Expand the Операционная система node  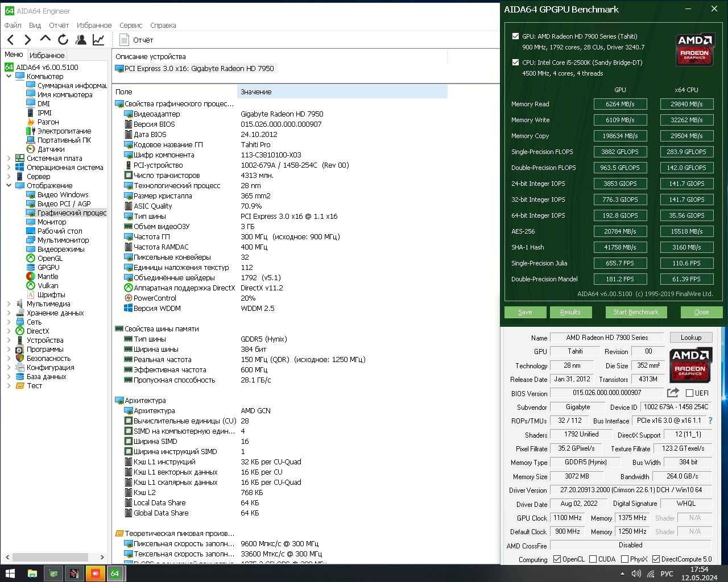9,167
